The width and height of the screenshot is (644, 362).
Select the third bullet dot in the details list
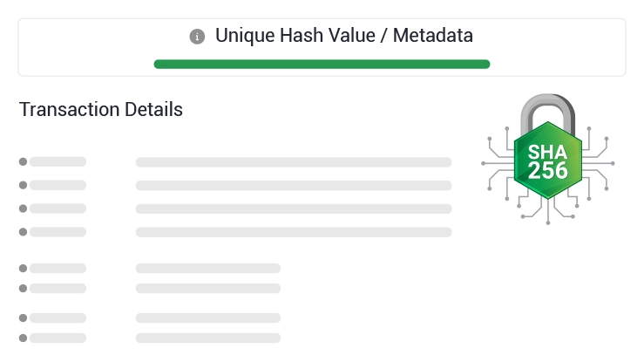[24, 208]
